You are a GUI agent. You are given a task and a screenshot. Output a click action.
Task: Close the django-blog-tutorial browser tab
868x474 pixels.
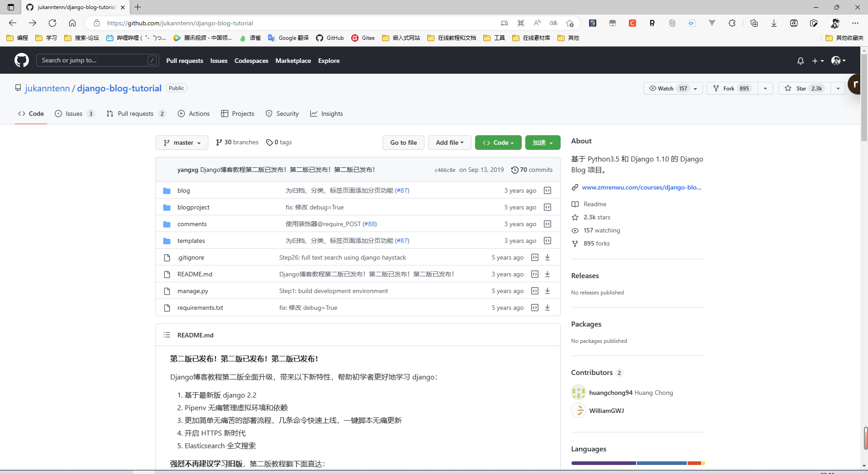(123, 7)
